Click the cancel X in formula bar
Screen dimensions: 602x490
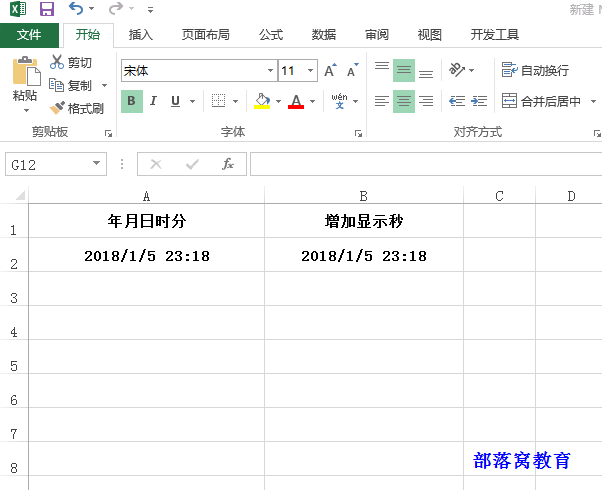pos(156,164)
